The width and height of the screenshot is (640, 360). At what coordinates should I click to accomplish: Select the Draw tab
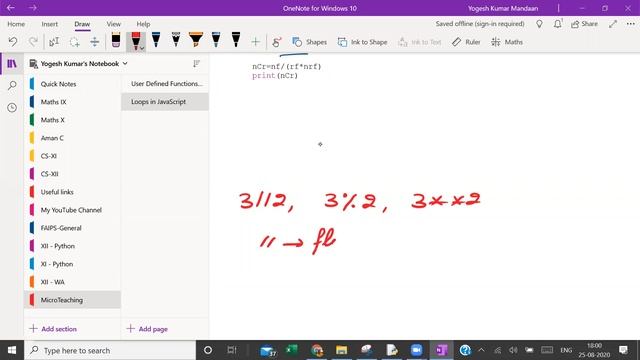point(82,24)
